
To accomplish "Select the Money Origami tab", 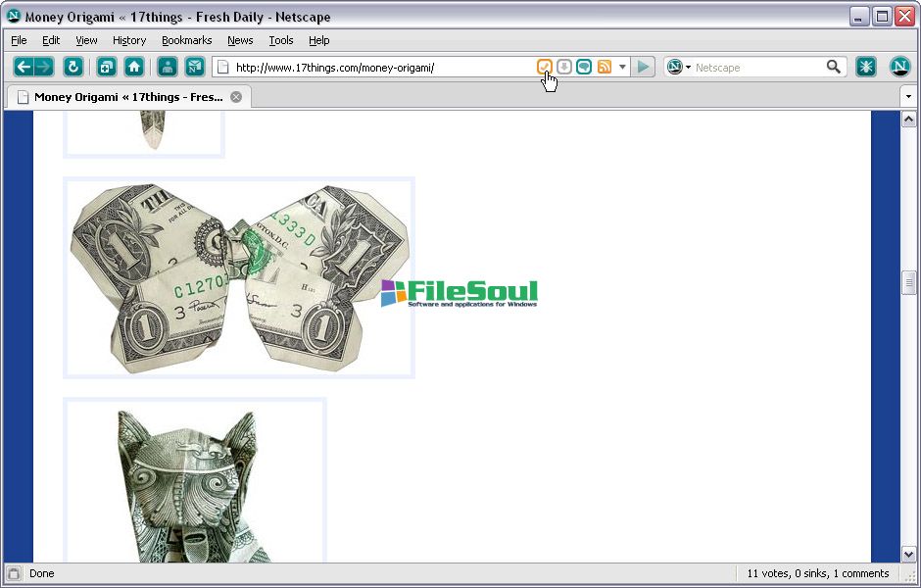I will 128,97.
